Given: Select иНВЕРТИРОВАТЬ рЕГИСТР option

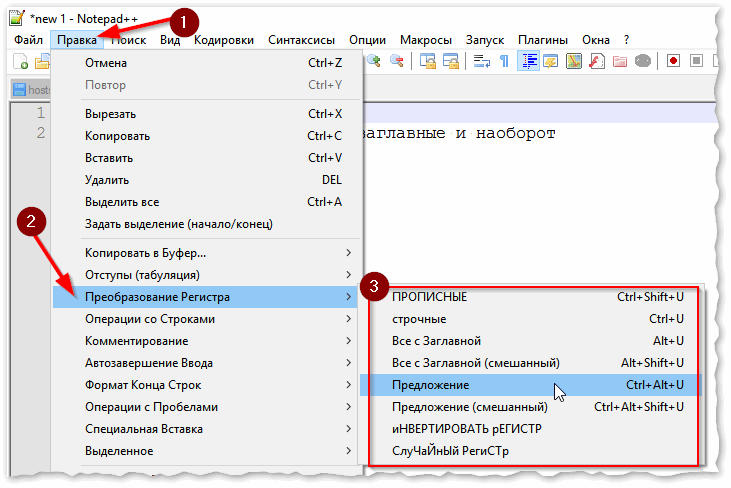Looking at the screenshot, I should pos(531,429).
